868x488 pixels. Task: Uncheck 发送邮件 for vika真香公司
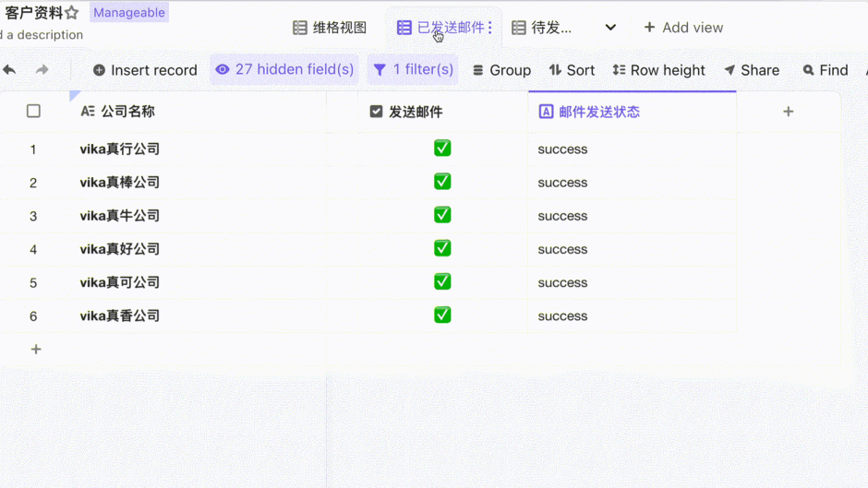click(x=442, y=315)
